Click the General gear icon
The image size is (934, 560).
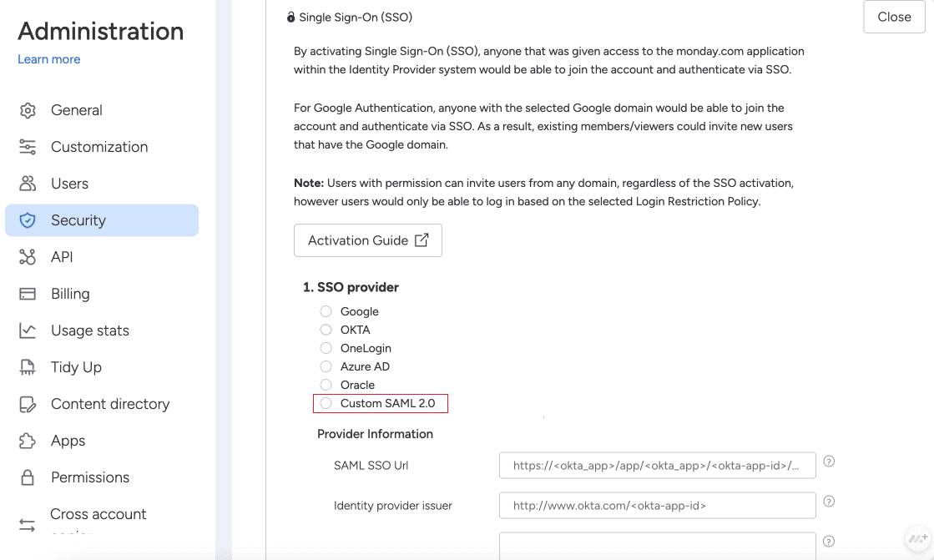point(28,110)
